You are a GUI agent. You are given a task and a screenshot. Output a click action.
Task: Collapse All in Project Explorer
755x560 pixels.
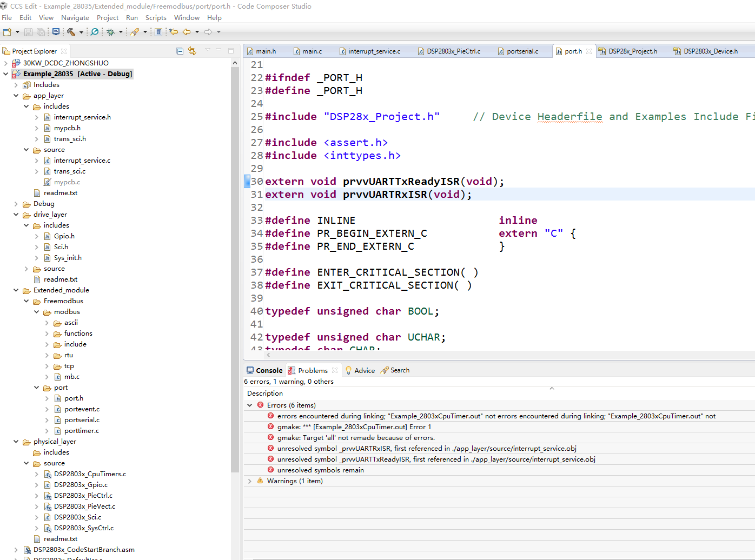point(180,51)
